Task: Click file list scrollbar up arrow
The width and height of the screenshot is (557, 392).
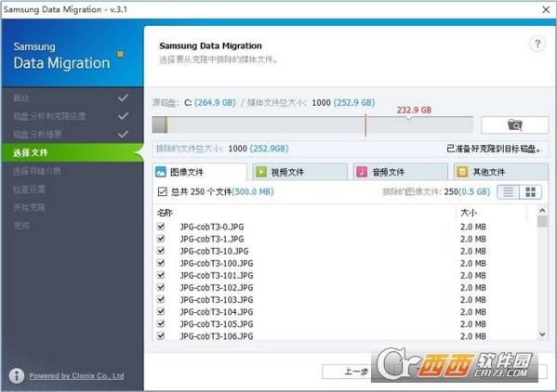Action: (542, 211)
